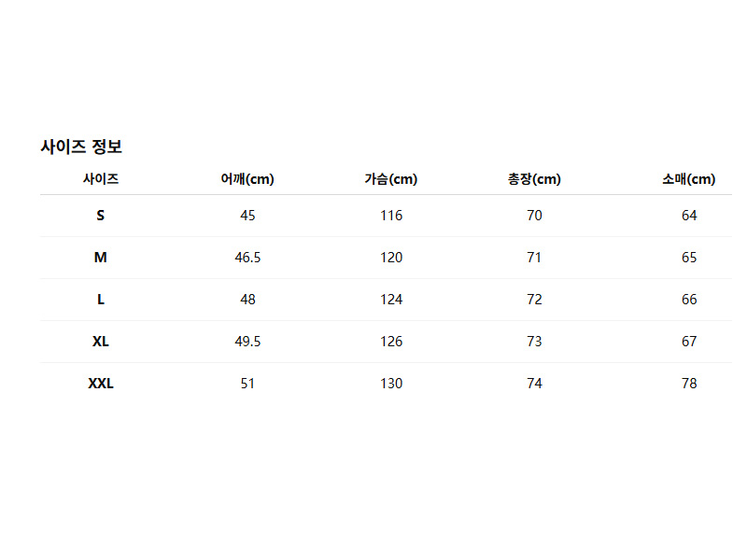Click chest value 124 in L row

391,300
